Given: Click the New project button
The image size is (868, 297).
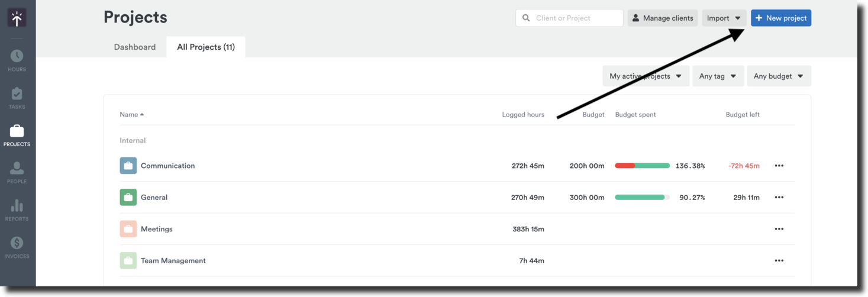Looking at the screenshot, I should click(780, 18).
